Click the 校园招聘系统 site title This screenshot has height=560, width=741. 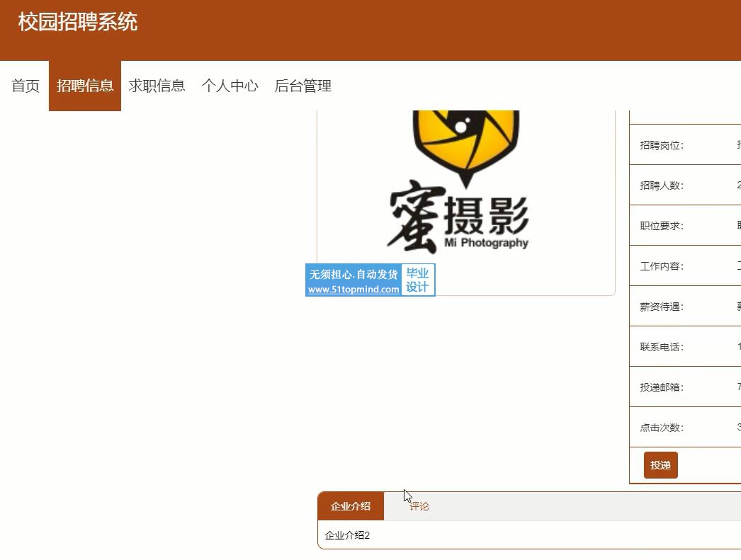tap(78, 22)
